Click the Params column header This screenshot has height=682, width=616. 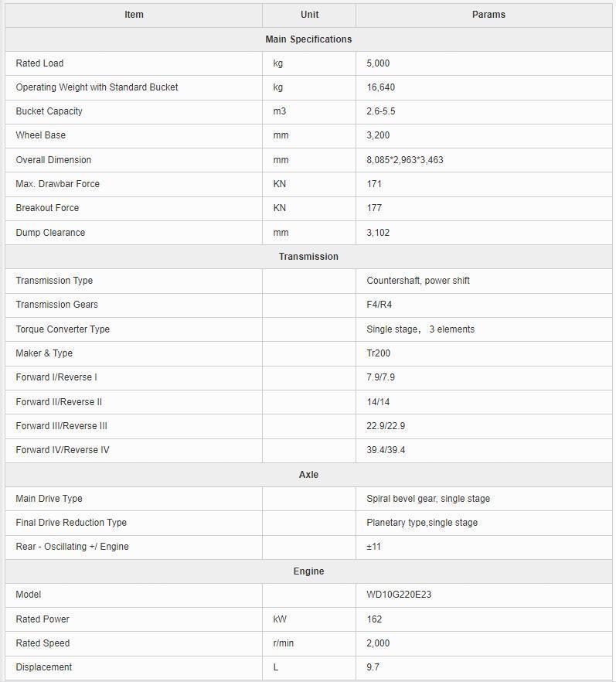[488, 15]
